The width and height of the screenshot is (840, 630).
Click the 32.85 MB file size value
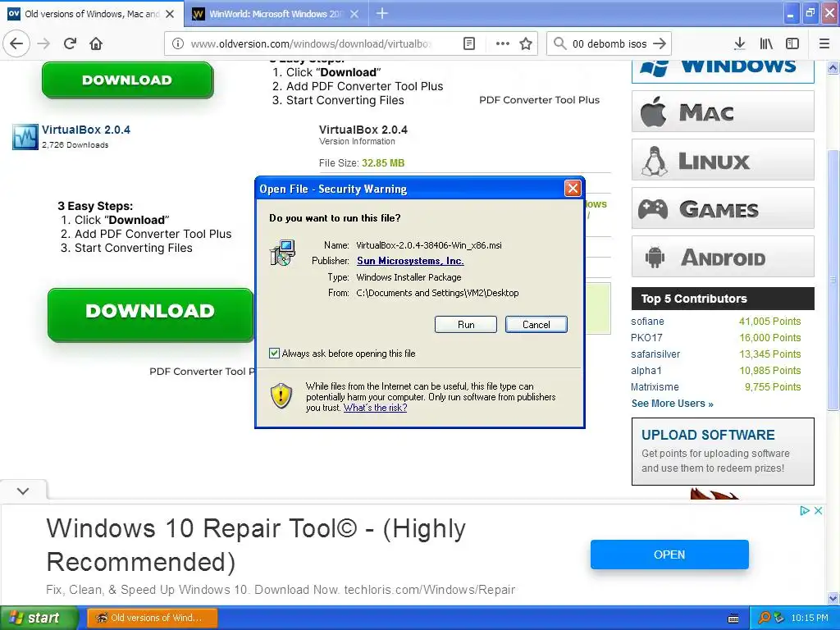(383, 163)
